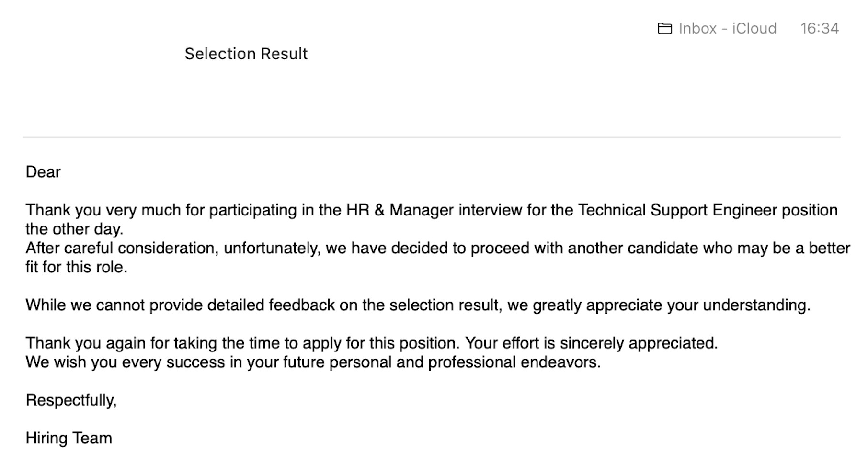This screenshot has height=475, width=868.
Task: Click the detailed feedback sentence
Action: 418,305
